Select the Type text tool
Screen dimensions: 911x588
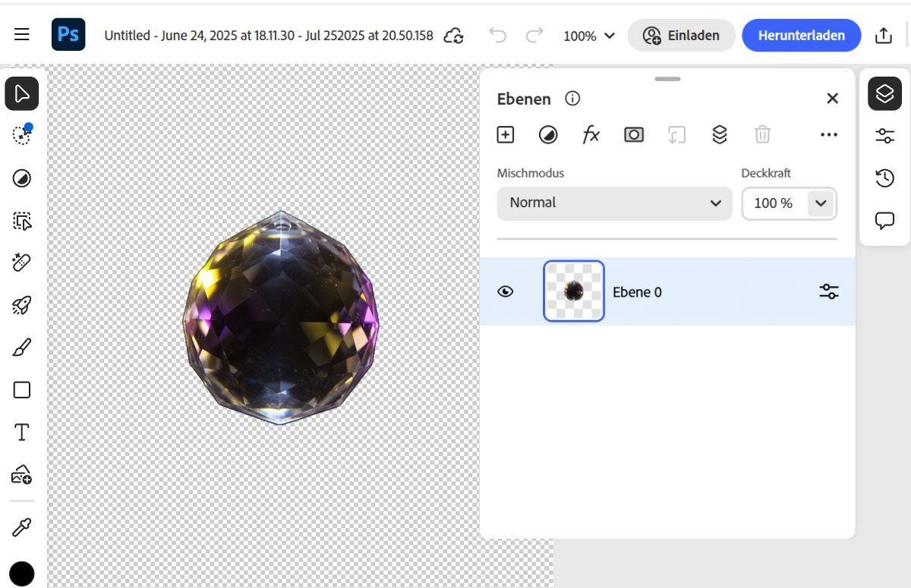(22, 432)
